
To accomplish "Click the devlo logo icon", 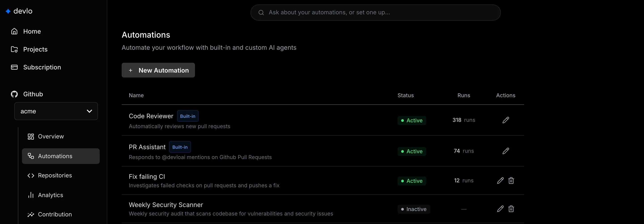I will [8, 11].
